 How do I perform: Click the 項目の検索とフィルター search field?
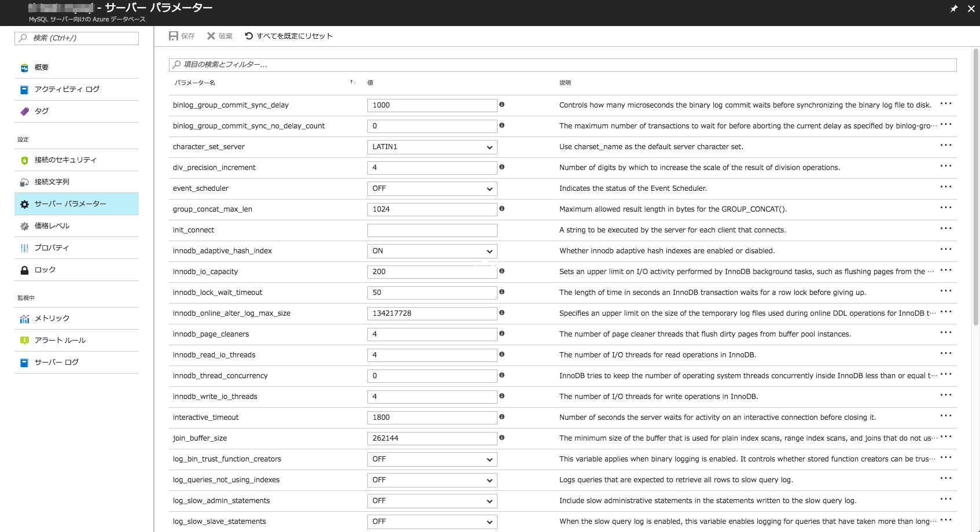pyautogui.click(x=562, y=65)
